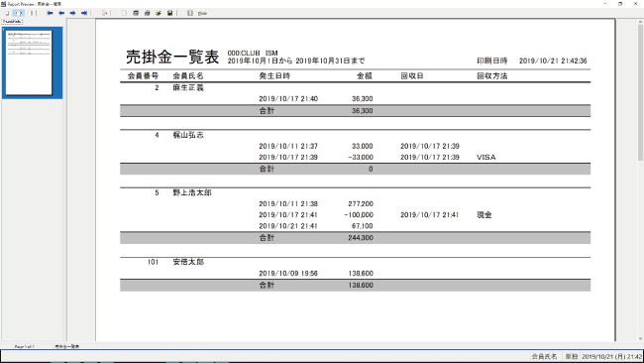Click the 000:CLUB ISM header text
This screenshot has width=644, height=363.
click(253, 53)
